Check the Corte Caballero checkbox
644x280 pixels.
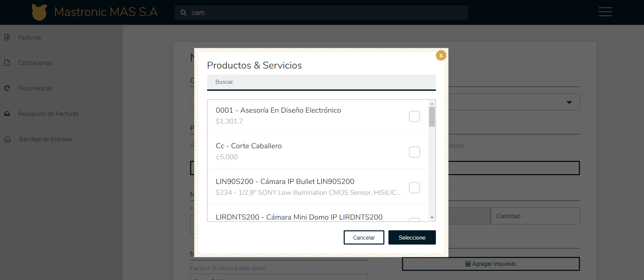coord(414,152)
